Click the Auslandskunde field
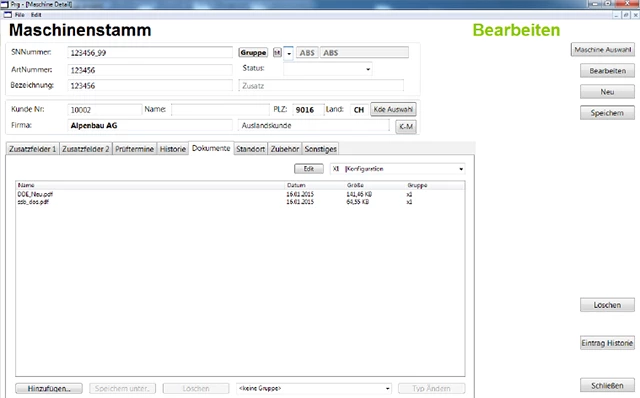Image resolution: width=640 pixels, height=398 pixels. 314,126
